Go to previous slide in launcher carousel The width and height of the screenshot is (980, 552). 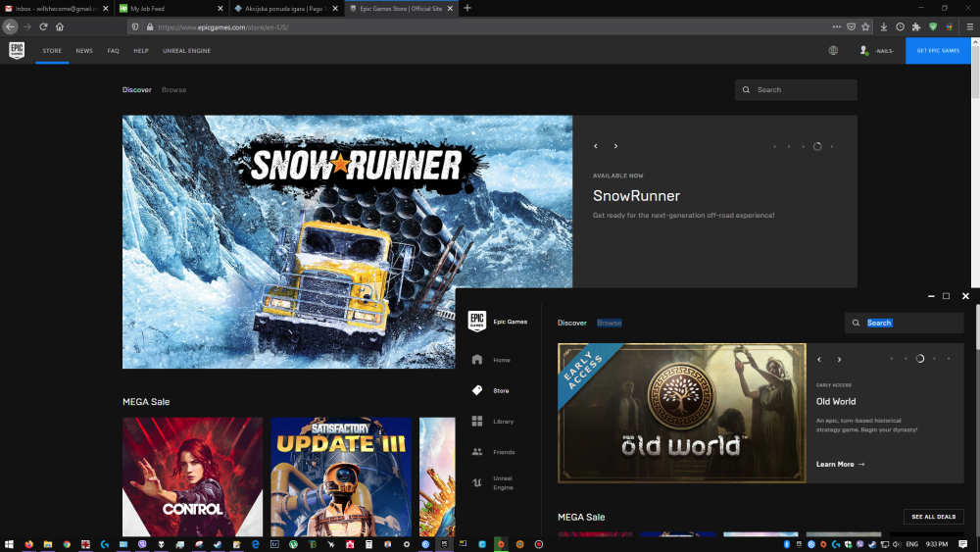tap(819, 360)
